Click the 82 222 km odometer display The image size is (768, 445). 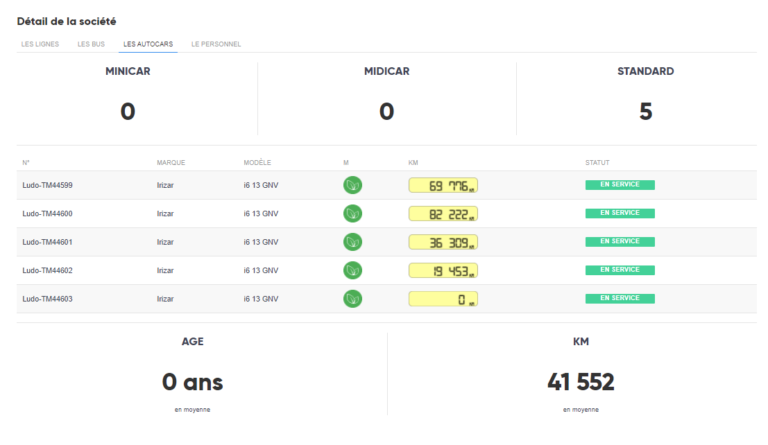tap(443, 214)
